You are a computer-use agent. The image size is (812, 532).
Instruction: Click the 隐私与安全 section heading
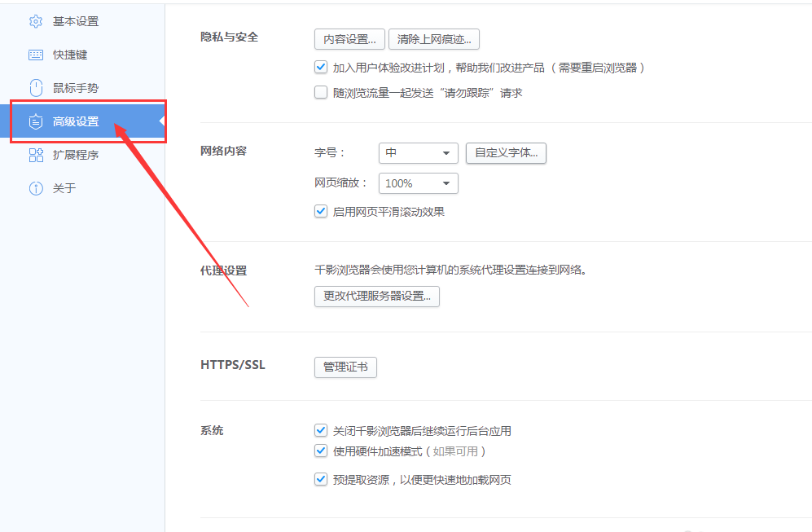point(230,37)
